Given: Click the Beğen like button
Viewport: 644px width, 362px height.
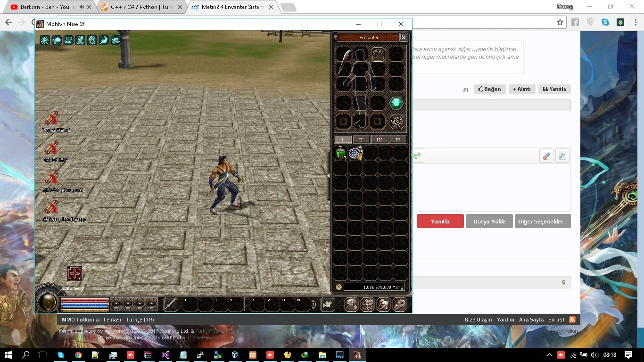Looking at the screenshot, I should pos(490,89).
